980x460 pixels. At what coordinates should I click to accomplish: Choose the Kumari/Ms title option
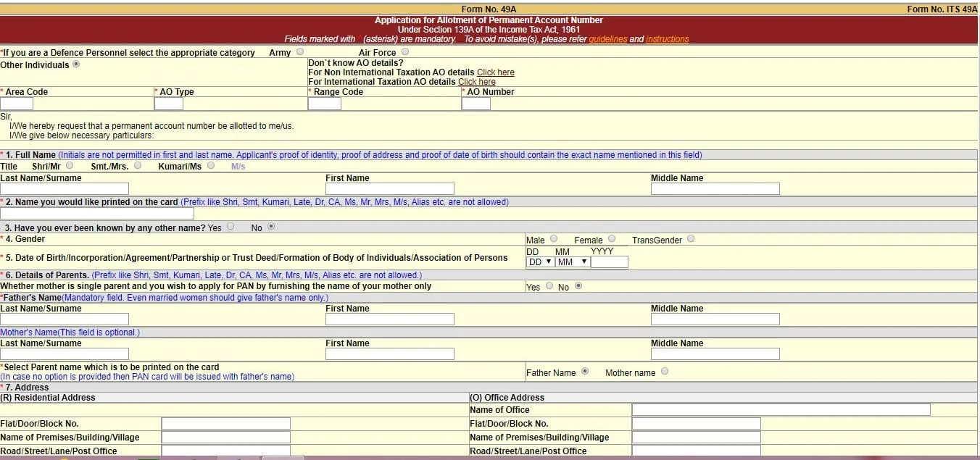tap(211, 165)
